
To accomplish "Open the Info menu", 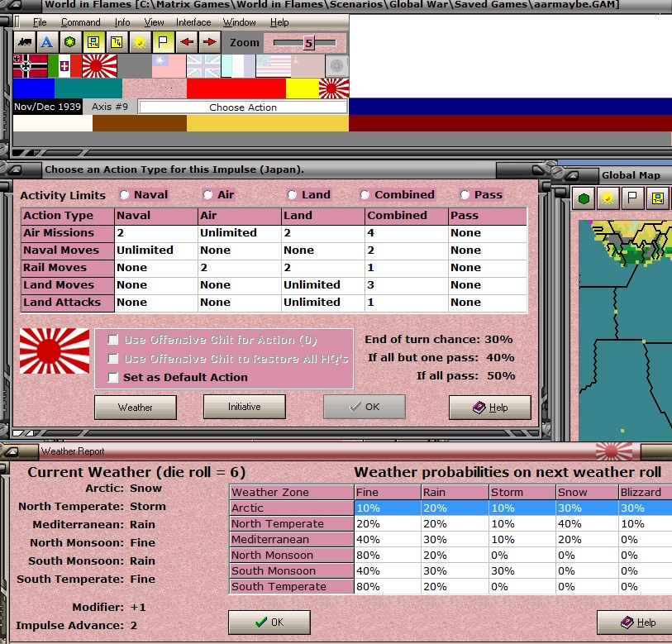I will [122, 22].
